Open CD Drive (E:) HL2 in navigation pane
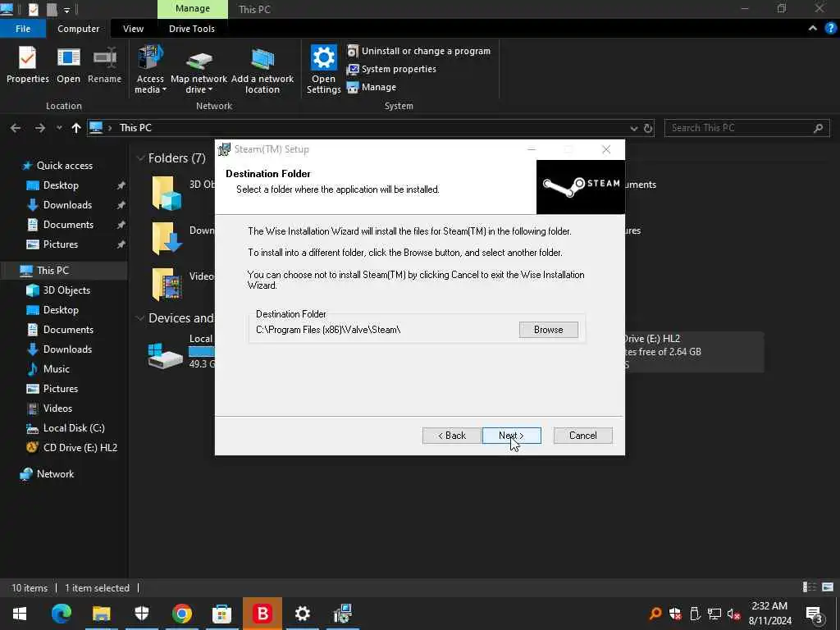 pyautogui.click(x=80, y=448)
